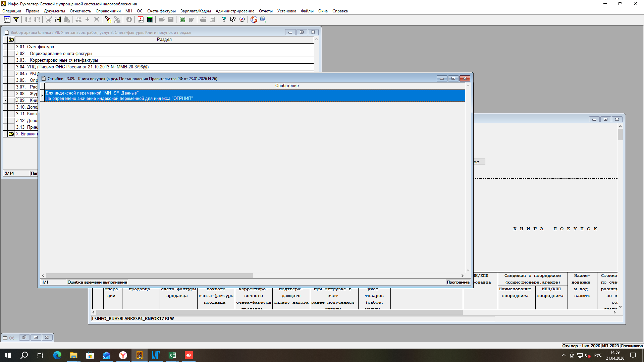Click the flashlight search icon
The width and height of the screenshot is (644, 362).
[107, 19]
